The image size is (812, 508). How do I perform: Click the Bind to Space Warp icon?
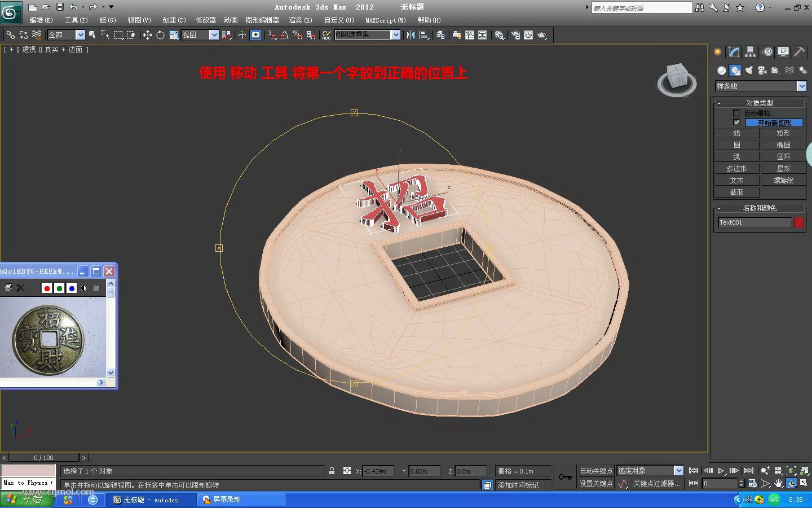pos(37,35)
